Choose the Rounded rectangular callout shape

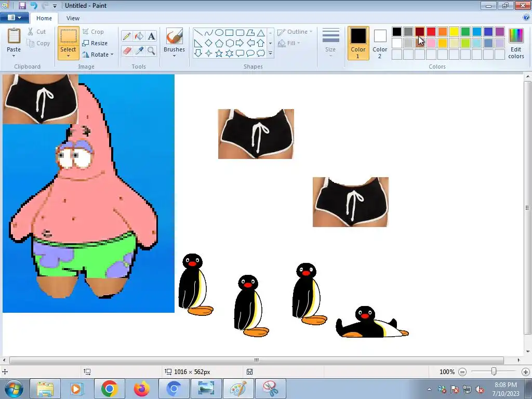click(x=240, y=54)
